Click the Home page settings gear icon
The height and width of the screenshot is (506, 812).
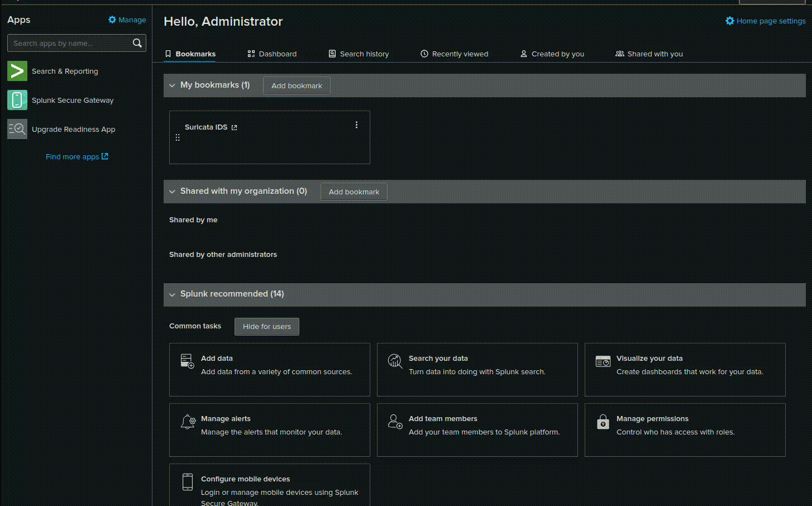(x=729, y=21)
